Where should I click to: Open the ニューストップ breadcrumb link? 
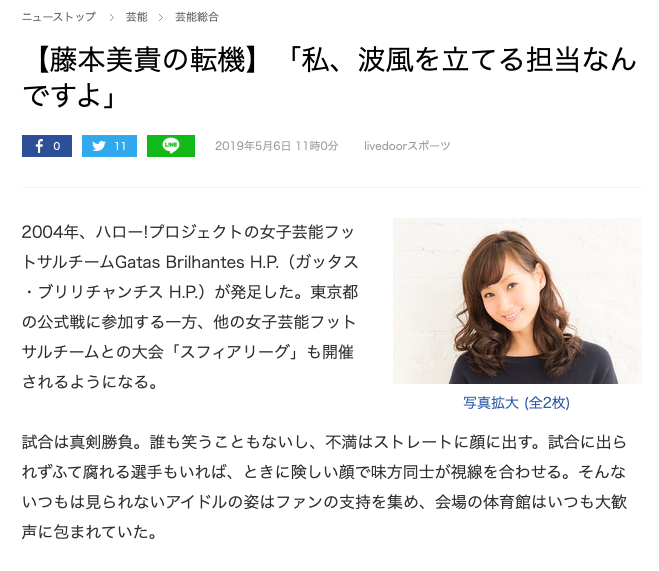tap(59, 17)
